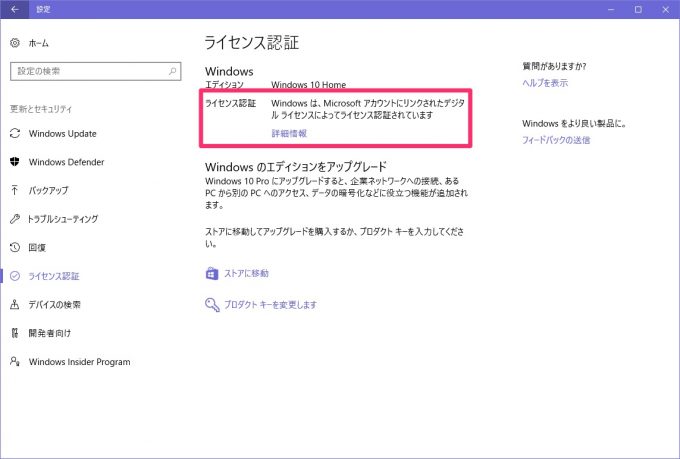This screenshot has height=459, width=680.
Task: Minimize the 設定 window
Action: tap(611, 9)
